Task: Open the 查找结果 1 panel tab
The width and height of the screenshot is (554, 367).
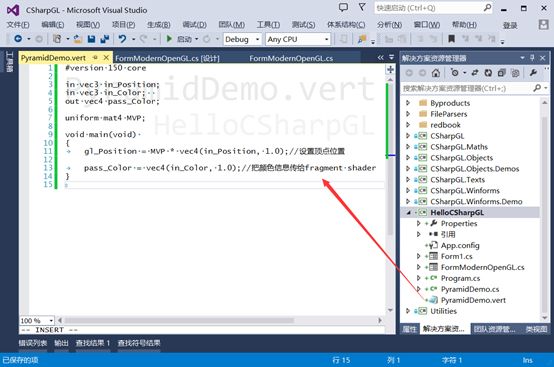Action: pos(93,343)
